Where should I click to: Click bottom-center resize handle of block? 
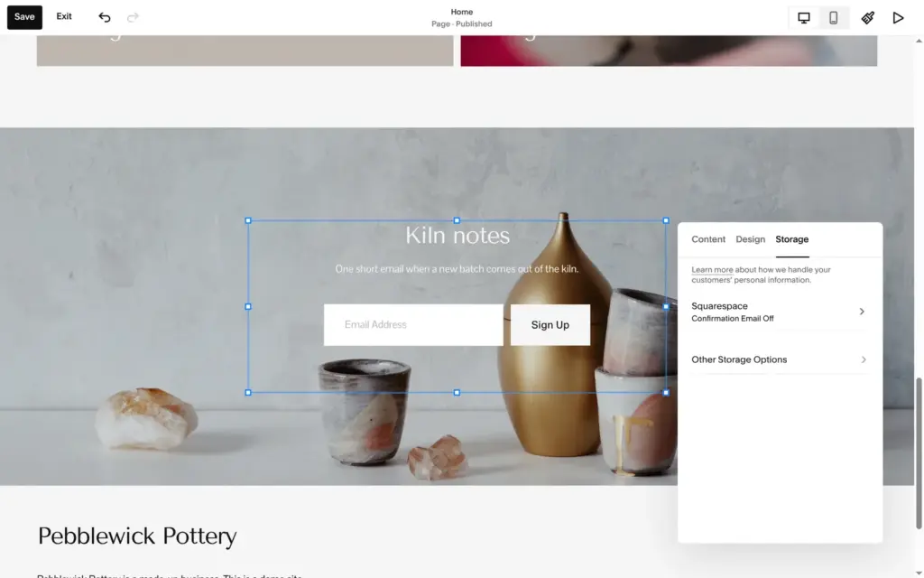pyautogui.click(x=457, y=392)
